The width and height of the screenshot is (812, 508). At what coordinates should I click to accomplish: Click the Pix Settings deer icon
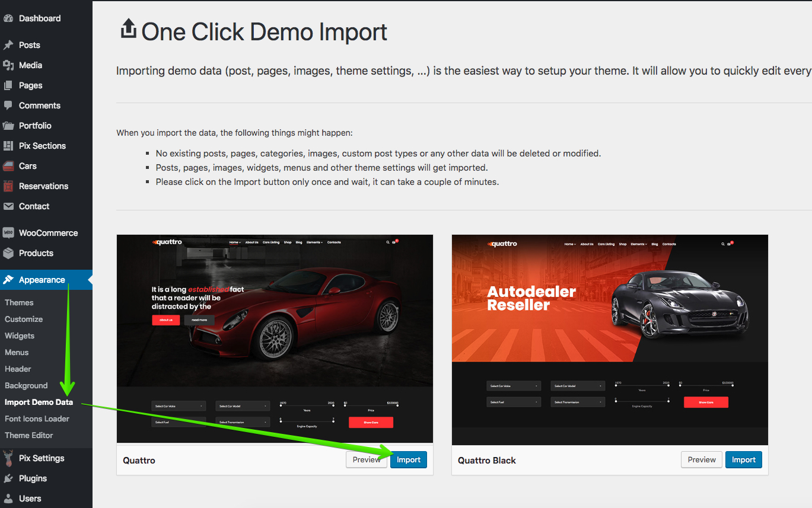(x=8, y=458)
